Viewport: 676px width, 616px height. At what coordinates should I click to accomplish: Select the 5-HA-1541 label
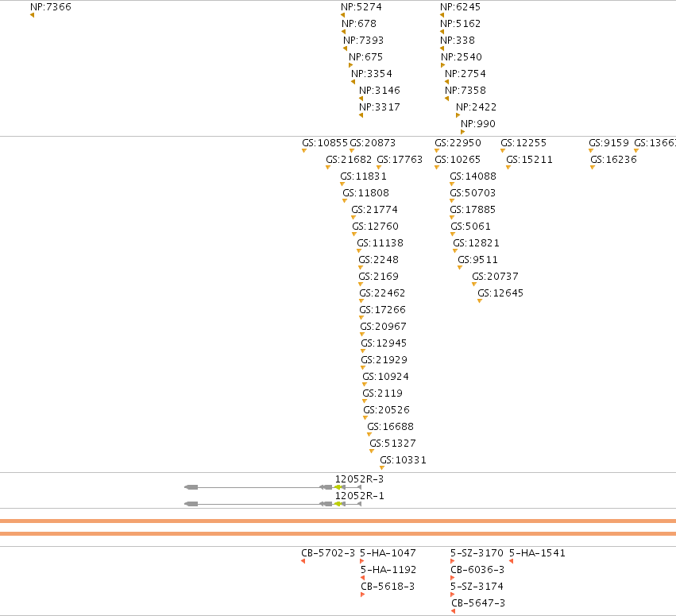(x=537, y=553)
